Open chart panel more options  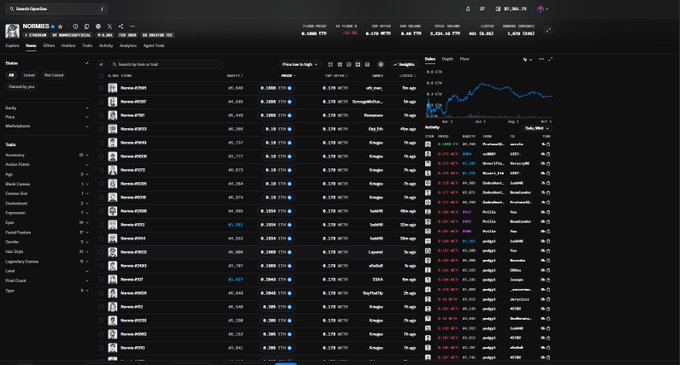tap(541, 59)
